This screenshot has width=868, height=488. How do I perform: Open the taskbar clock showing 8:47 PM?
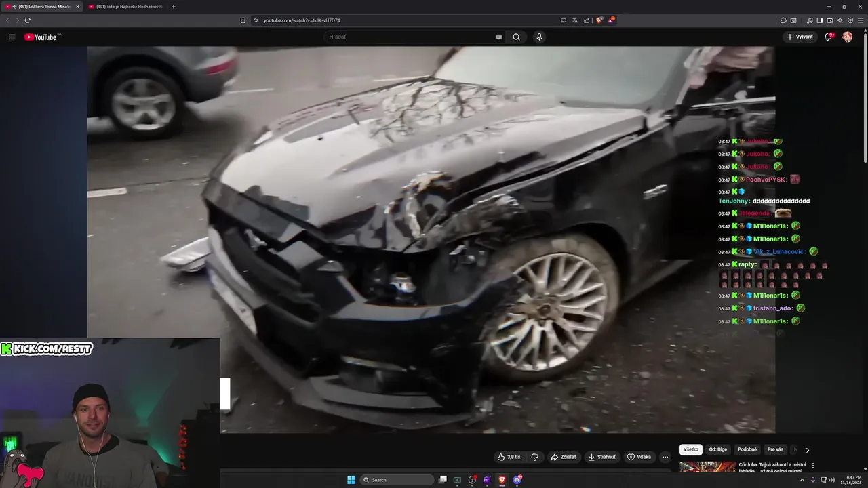click(x=851, y=480)
